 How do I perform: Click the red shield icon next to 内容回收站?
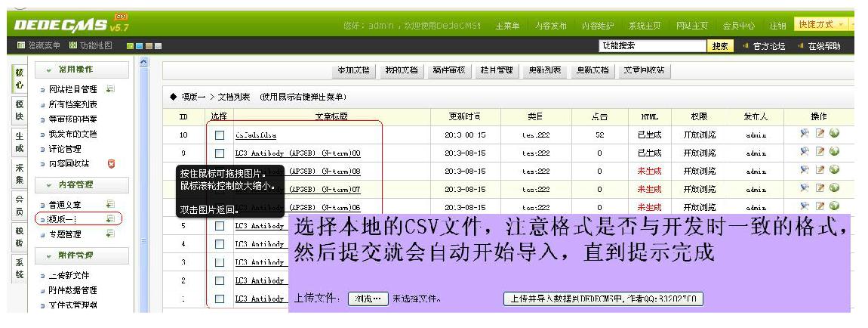click(112, 163)
